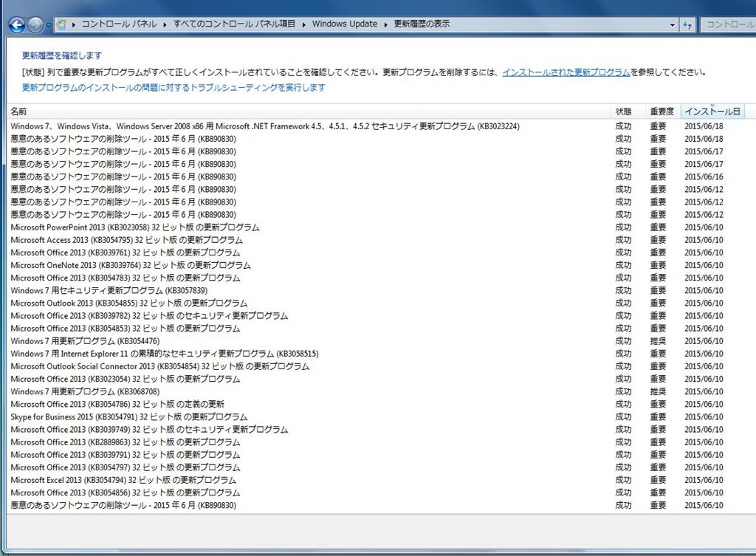Click the 2015/06/16 install date cell
Image resolution: width=756 pixels, height=556 pixels.
point(704,177)
